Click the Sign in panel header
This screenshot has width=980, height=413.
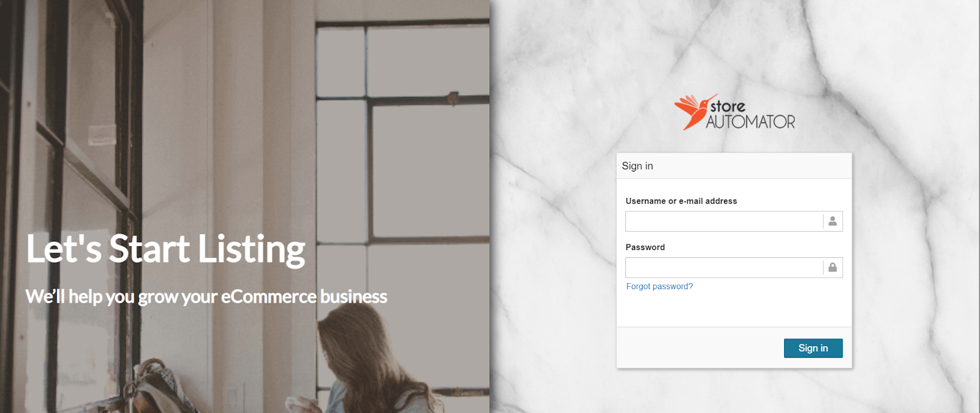[734, 166]
